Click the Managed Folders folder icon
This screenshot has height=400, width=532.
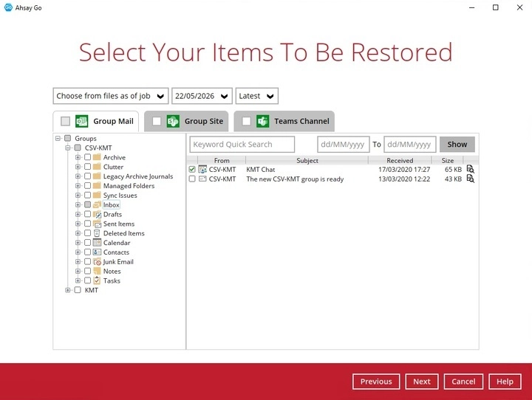97,186
